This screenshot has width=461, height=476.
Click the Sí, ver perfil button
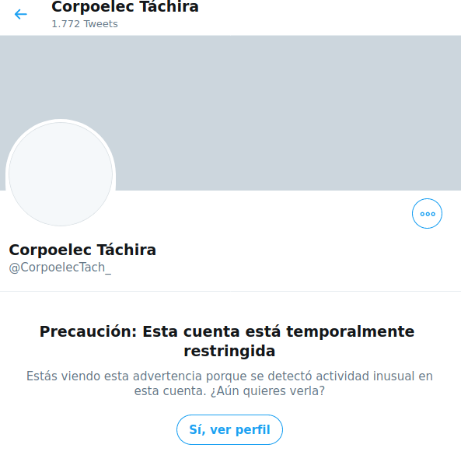click(x=229, y=429)
